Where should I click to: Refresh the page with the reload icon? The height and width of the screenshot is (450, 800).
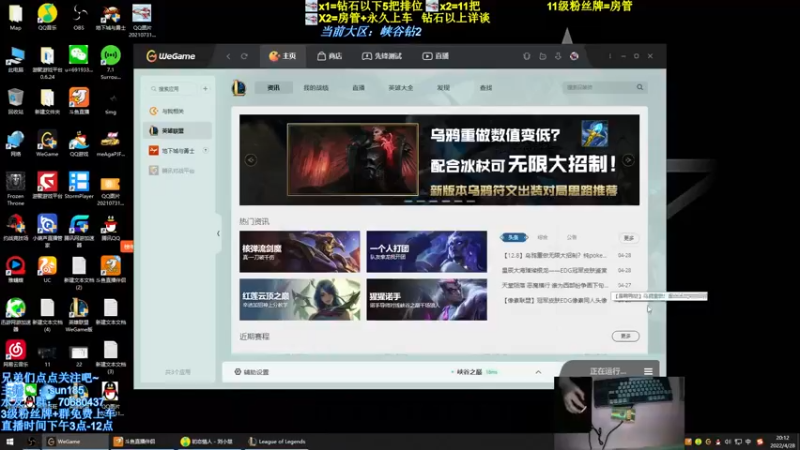click(244, 56)
